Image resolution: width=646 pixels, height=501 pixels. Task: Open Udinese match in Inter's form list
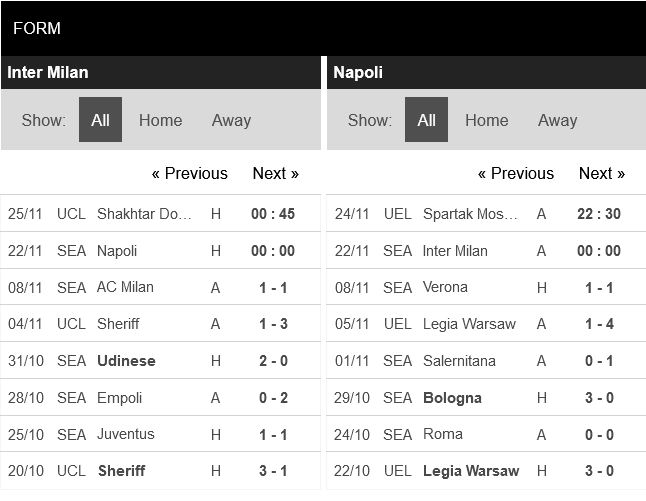(126, 361)
